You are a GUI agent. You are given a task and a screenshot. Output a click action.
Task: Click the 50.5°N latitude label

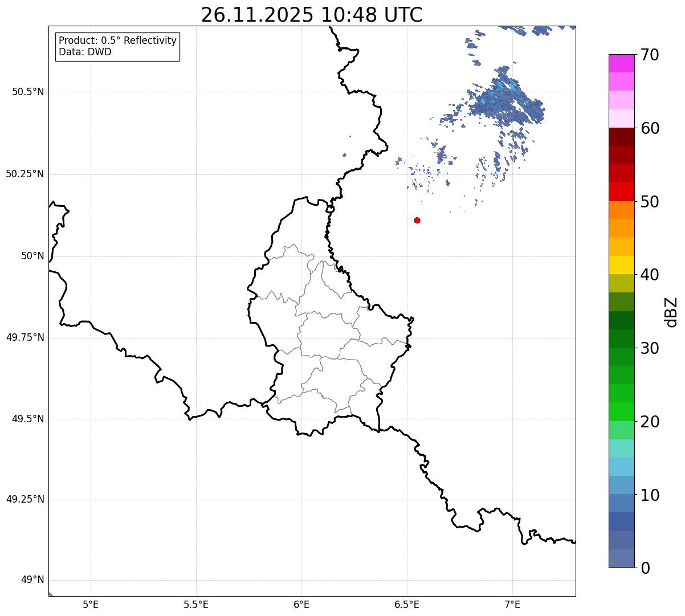(28, 92)
